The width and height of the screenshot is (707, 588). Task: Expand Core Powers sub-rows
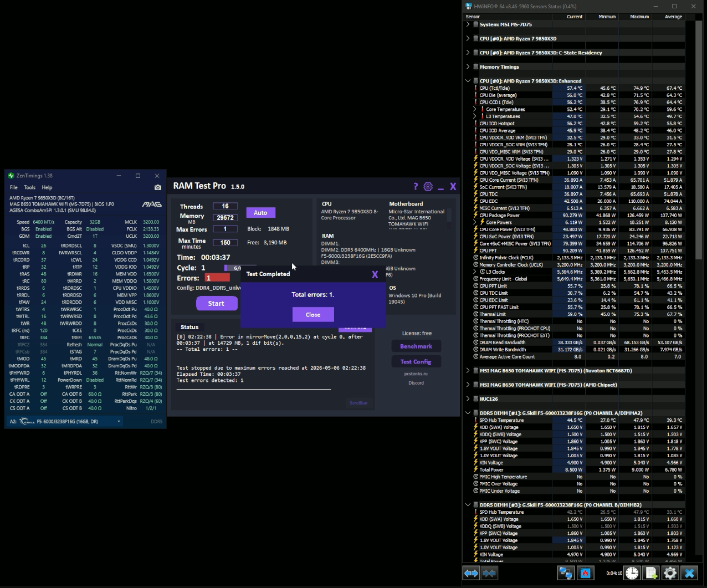pyautogui.click(x=475, y=222)
